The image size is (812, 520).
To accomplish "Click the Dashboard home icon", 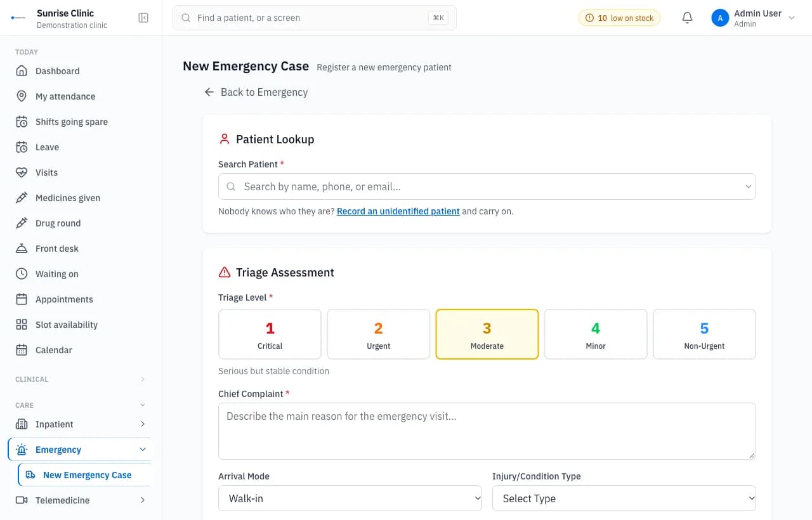I will (22, 71).
